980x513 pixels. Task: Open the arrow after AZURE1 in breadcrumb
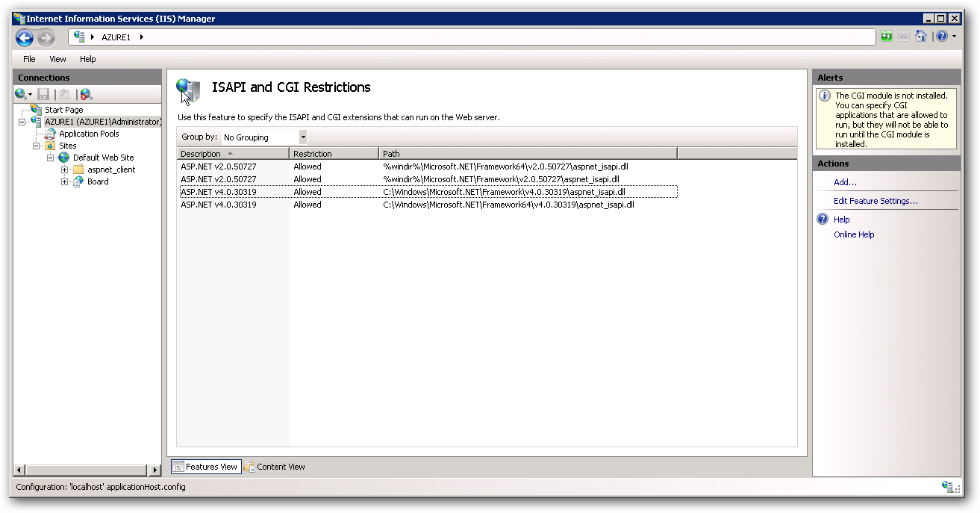[x=141, y=37]
